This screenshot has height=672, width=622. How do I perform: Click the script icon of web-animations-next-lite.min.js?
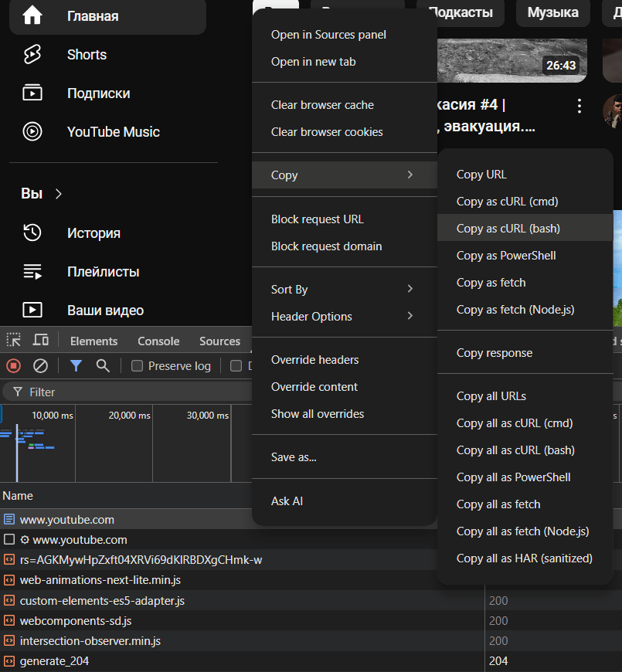(9, 580)
